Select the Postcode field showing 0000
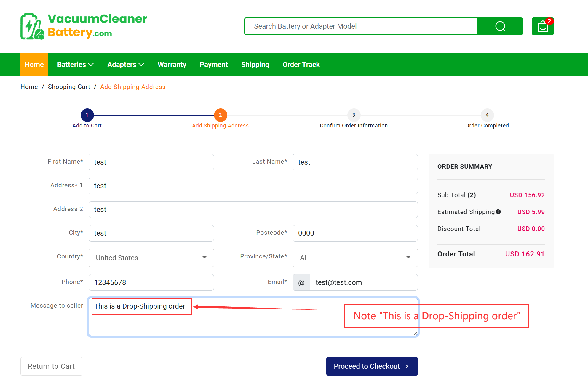This screenshot has height=388, width=588. [x=355, y=233]
